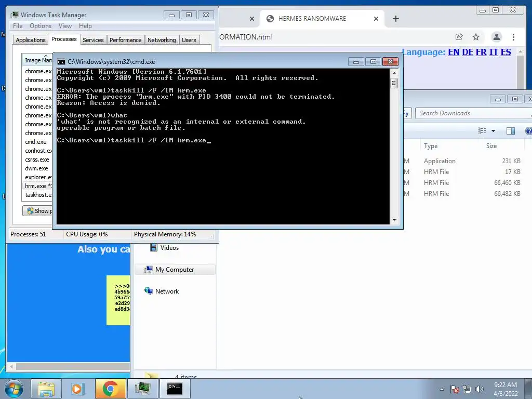Select hrm.exe process row

37,186
